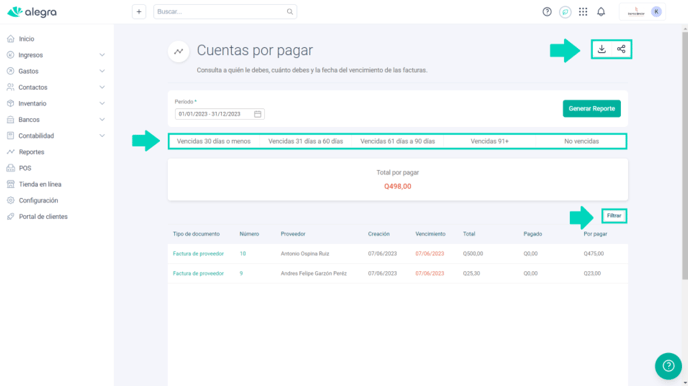This screenshot has height=386, width=688.
Task: Open Factura de proveedor link for Antonio Ospina
Action: pyautogui.click(x=198, y=254)
